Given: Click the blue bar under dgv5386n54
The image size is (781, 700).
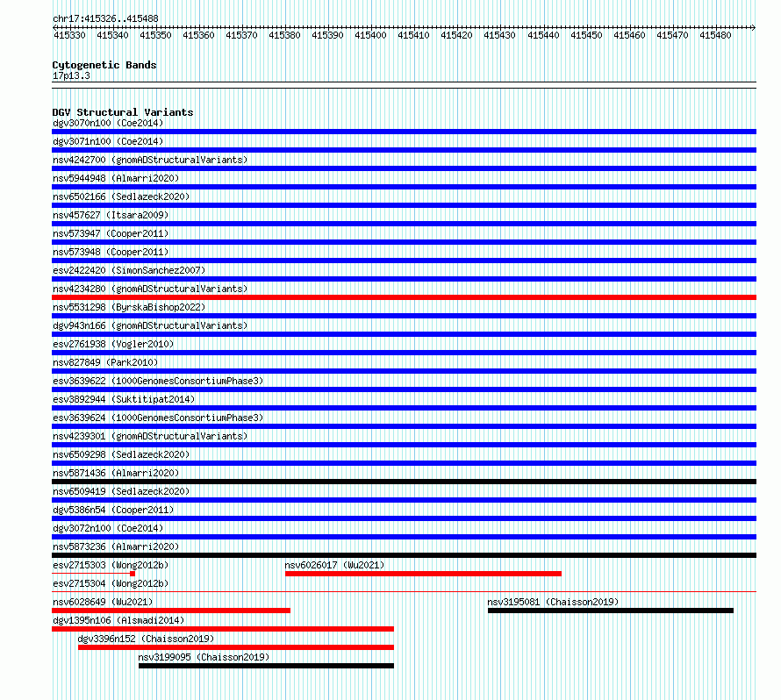Looking at the screenshot, I should (x=404, y=518).
